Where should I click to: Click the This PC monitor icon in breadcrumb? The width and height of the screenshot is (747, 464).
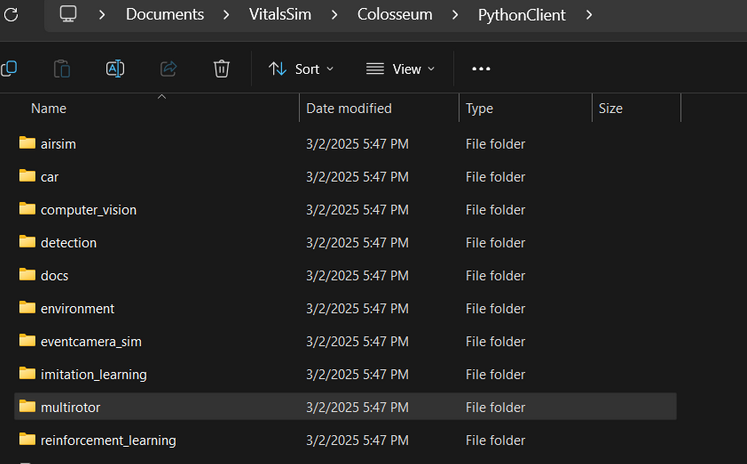point(68,14)
